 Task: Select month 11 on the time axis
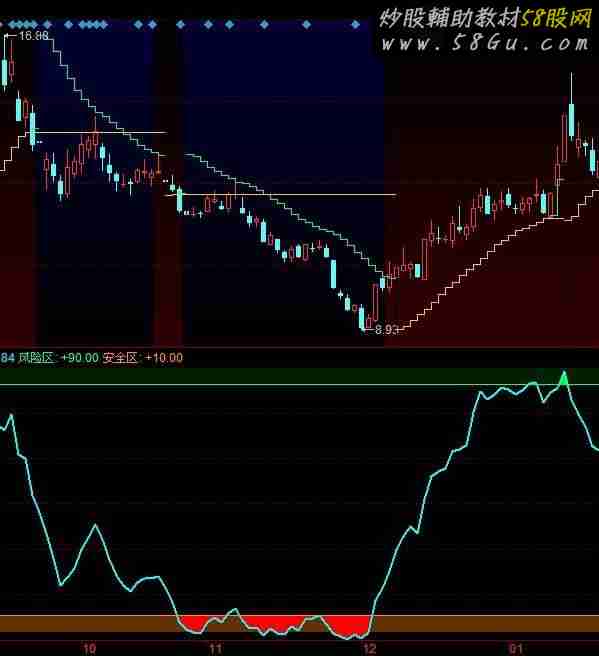(x=215, y=649)
